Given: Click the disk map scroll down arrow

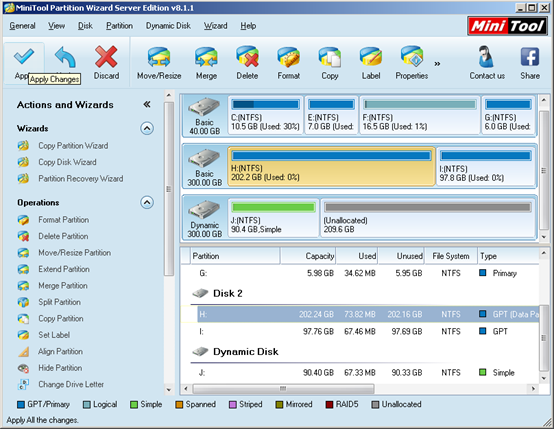Looking at the screenshot, I should point(544,237).
